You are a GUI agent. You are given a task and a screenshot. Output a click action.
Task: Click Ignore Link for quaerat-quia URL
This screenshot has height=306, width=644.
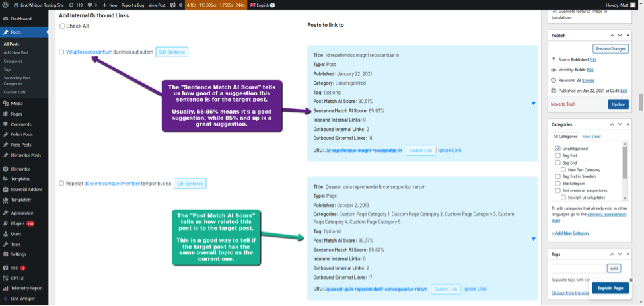[475, 289]
